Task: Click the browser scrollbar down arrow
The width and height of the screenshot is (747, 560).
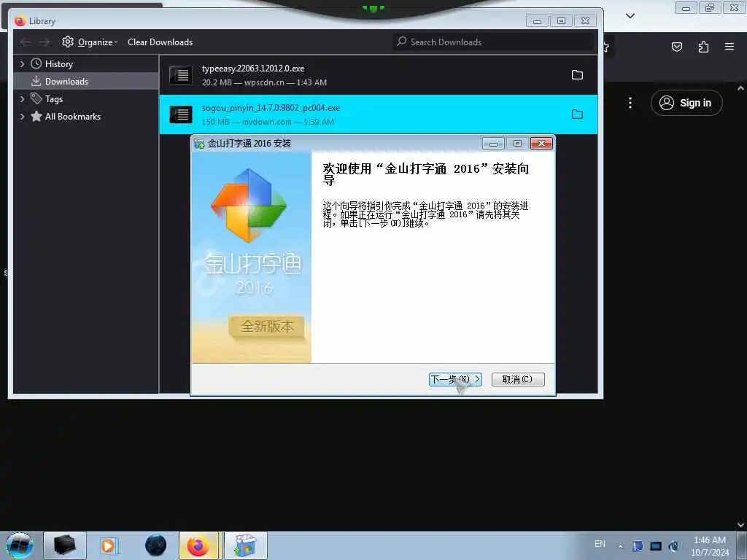Action: click(x=740, y=525)
